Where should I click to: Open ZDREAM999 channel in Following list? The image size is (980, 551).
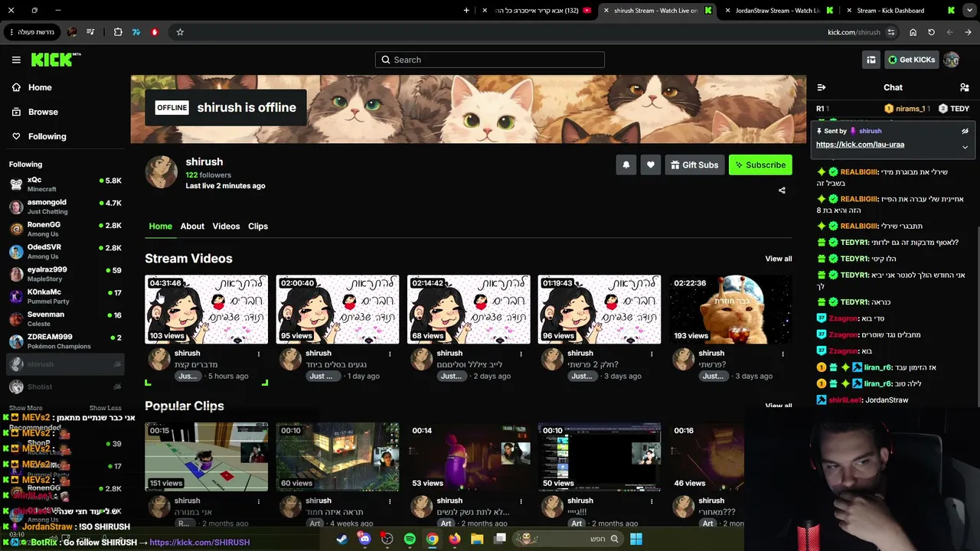pos(66,341)
